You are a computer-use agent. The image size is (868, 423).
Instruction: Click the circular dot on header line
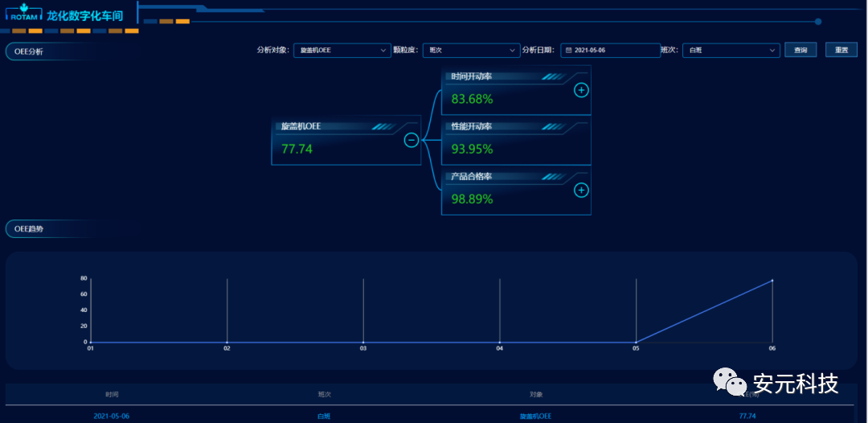click(x=818, y=22)
